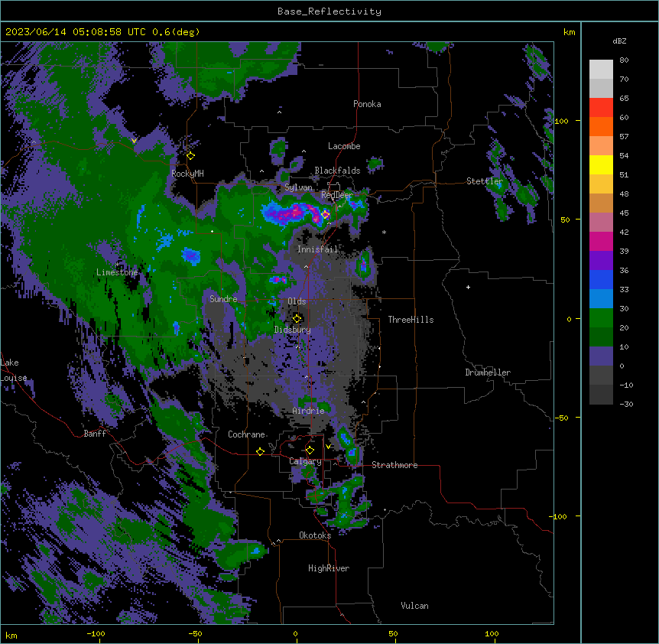Click the km label at bottom-left axis
Image resolution: width=659 pixels, height=644 pixels.
tap(11, 636)
